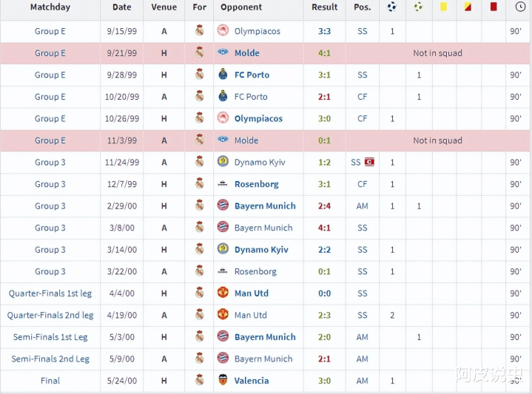Image resolution: width=532 pixels, height=394 pixels.
Task: Click the goals soccer ball header icon
Action: point(392,7)
